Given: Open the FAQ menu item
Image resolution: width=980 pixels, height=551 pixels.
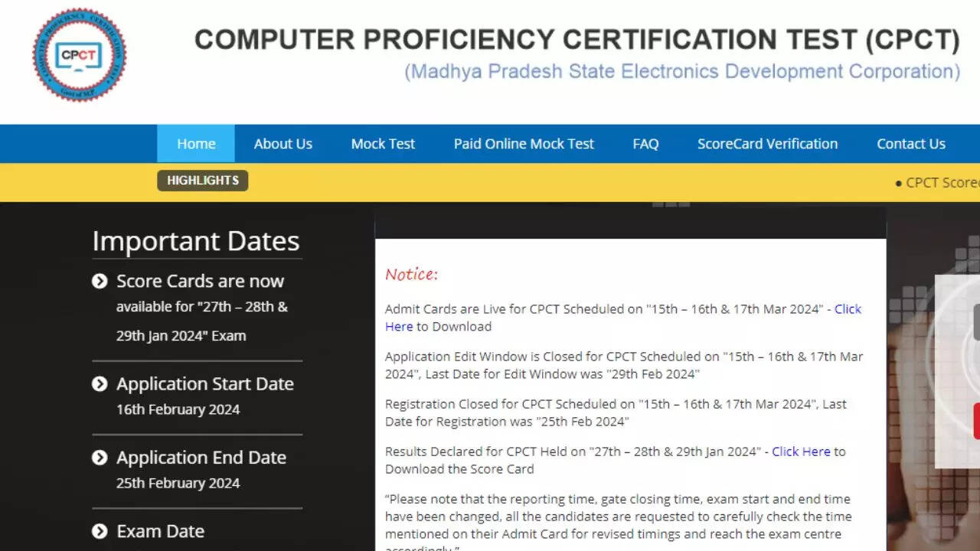Looking at the screenshot, I should [x=645, y=144].
